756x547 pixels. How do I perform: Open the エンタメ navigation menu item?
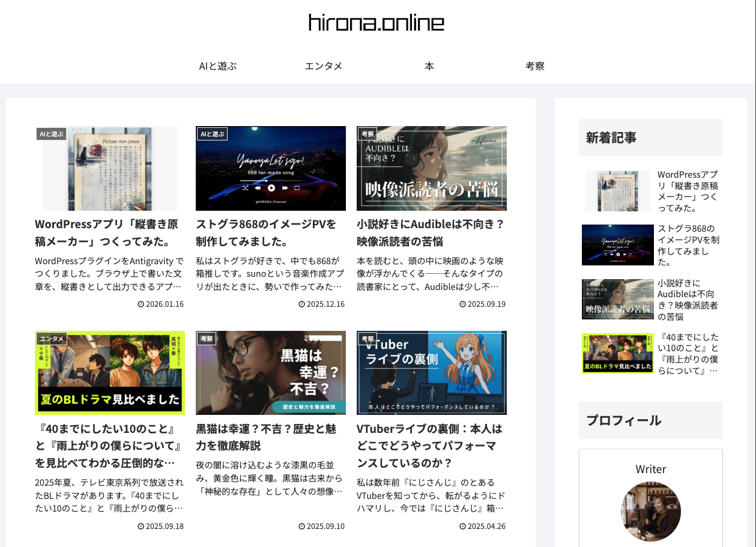point(324,66)
